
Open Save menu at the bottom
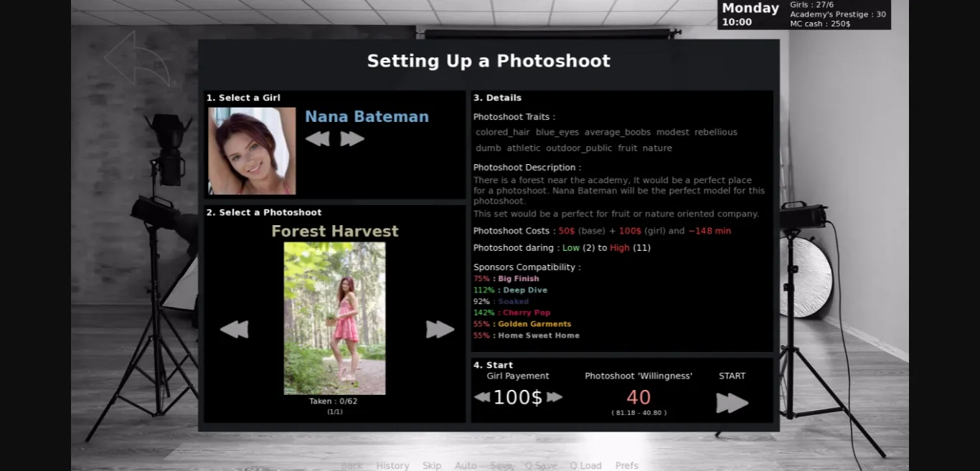(501, 465)
